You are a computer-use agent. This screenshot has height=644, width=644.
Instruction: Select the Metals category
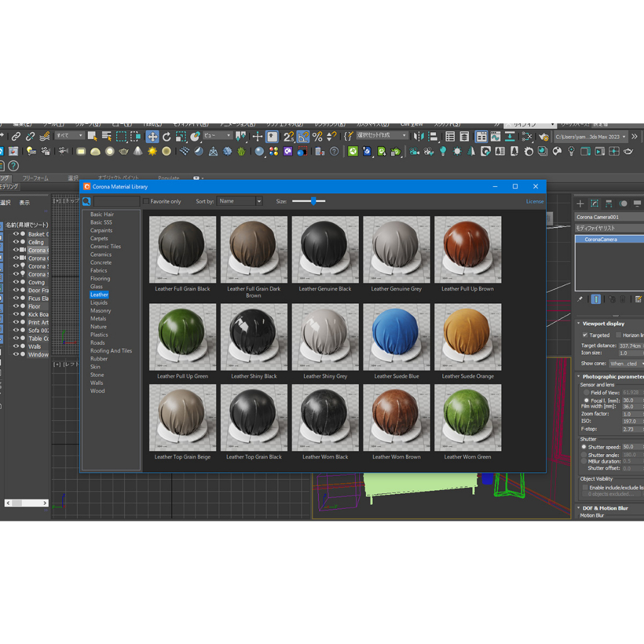pos(98,319)
